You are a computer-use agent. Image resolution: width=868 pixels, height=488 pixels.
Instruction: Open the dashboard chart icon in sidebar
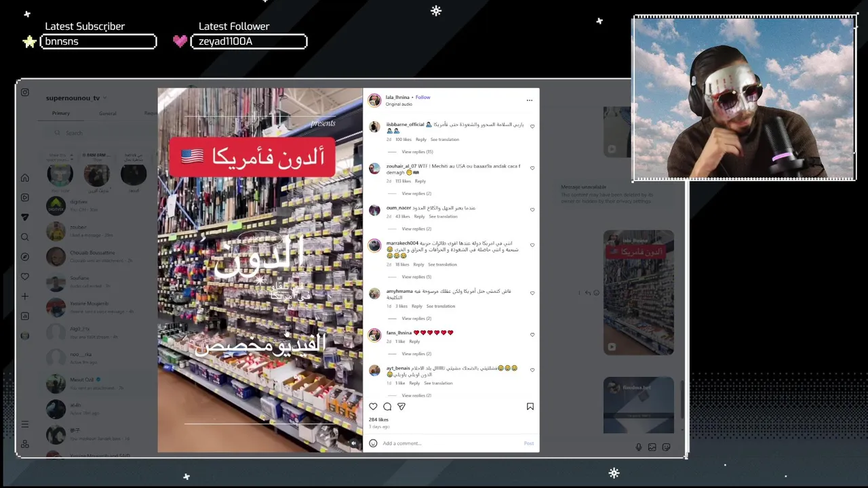(25, 316)
